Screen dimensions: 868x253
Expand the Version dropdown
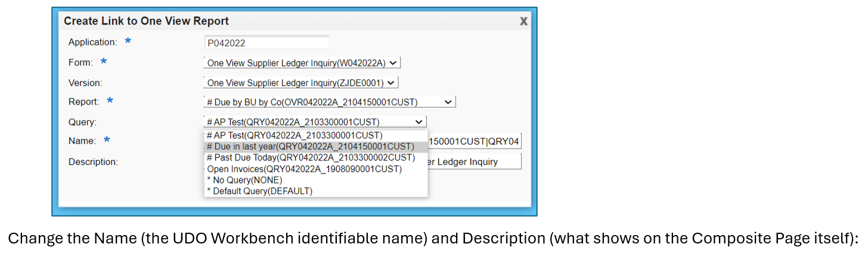pos(300,83)
